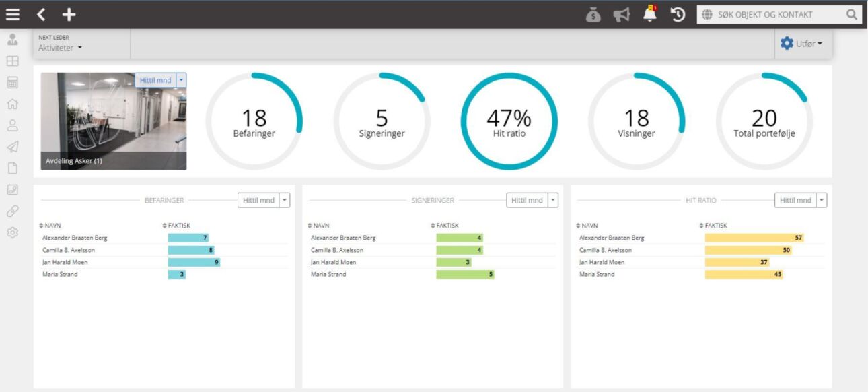Viewport: 868px width, 392px height.
Task: Select Maria Strand in Befaringer
Action: pyautogui.click(x=60, y=274)
